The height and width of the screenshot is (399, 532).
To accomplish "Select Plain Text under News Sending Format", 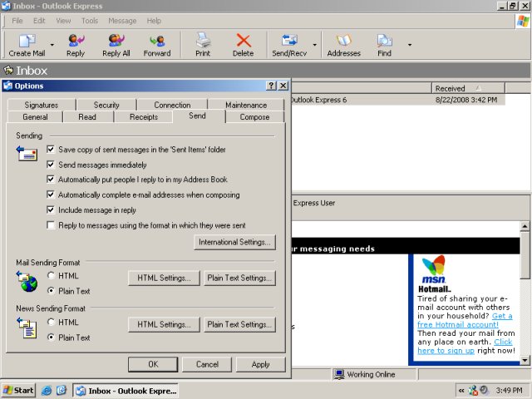I will click(x=51, y=337).
